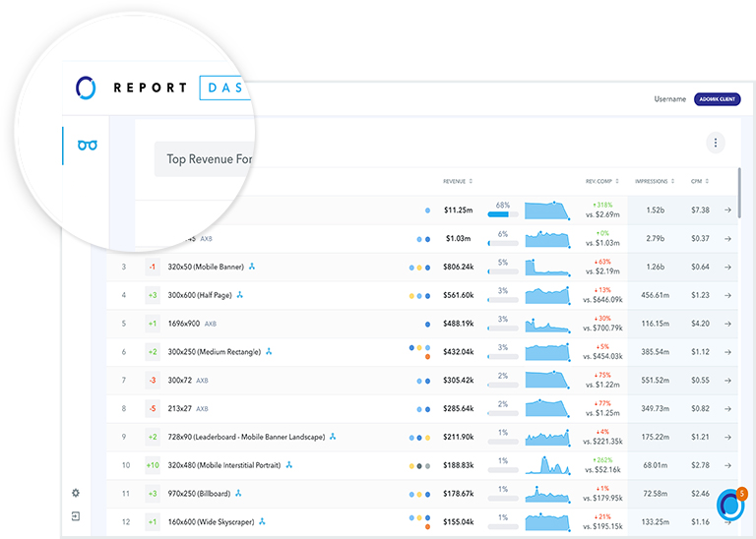Click the sparkline chart for 320x480 row
This screenshot has height=539, width=756.
(547, 464)
